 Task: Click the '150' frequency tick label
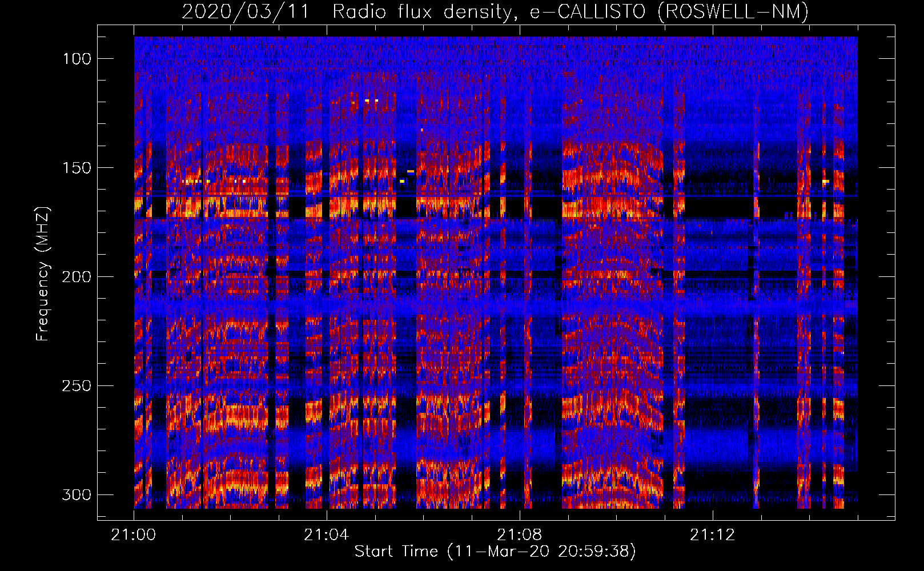77,168
